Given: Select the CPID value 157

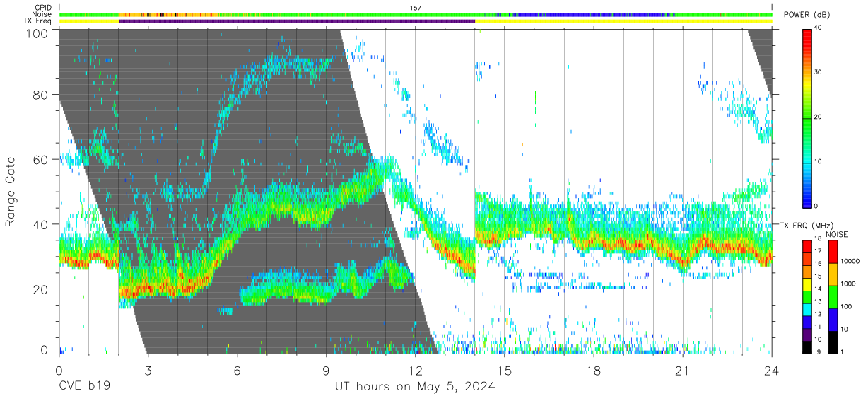Looking at the screenshot, I should (x=416, y=8).
